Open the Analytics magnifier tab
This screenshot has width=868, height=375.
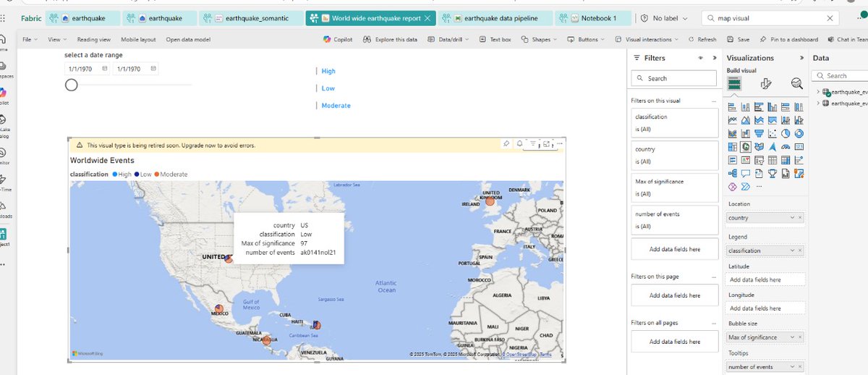(x=796, y=84)
